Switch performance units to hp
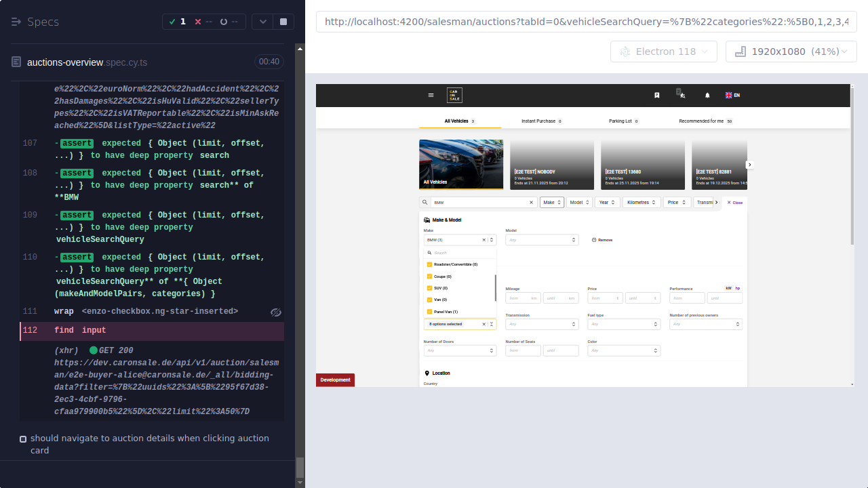Screen dimensions: 868x488 click(737, 288)
